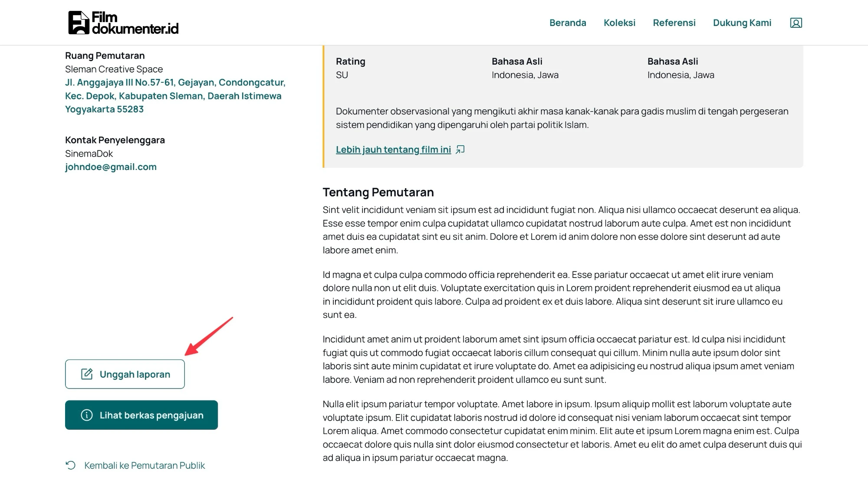Click the info circle icon on Lihat berkas

coord(87,415)
